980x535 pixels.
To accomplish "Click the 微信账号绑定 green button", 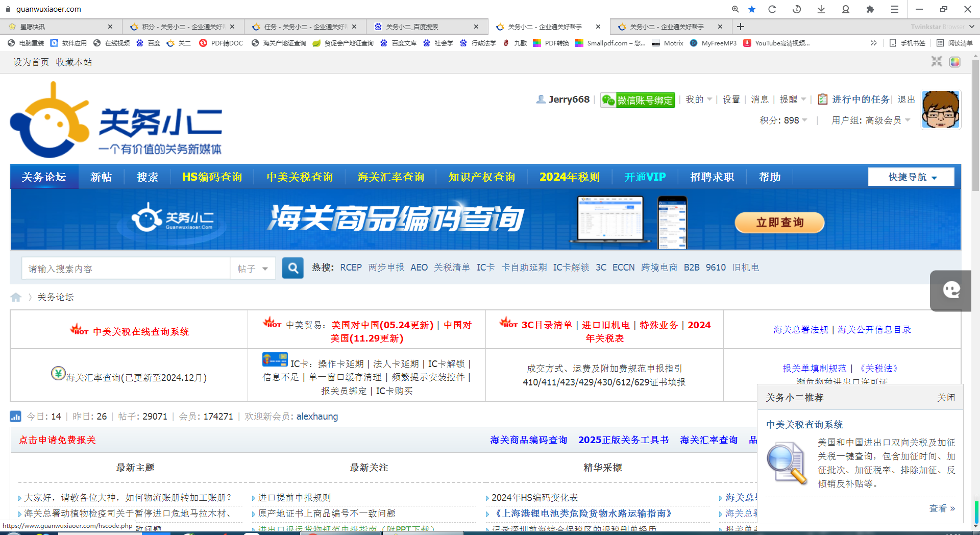I will (x=638, y=100).
